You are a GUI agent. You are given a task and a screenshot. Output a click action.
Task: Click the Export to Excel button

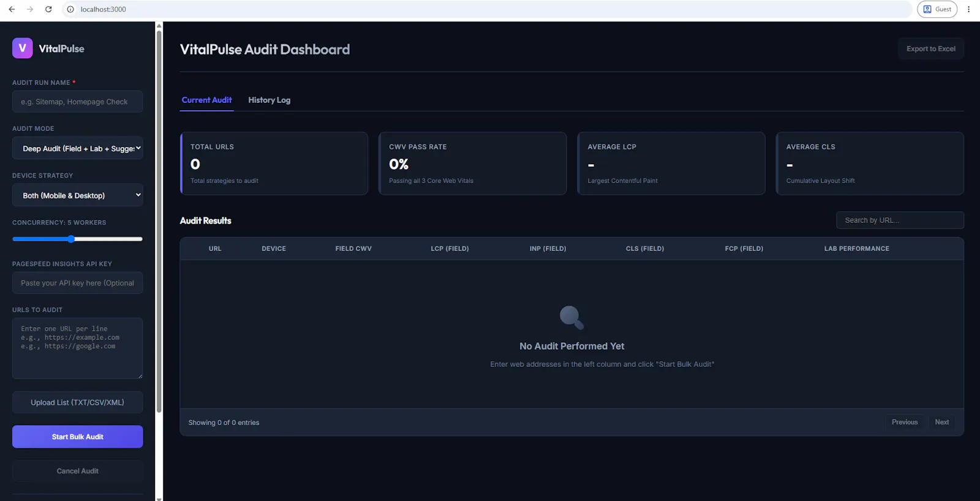pyautogui.click(x=931, y=49)
